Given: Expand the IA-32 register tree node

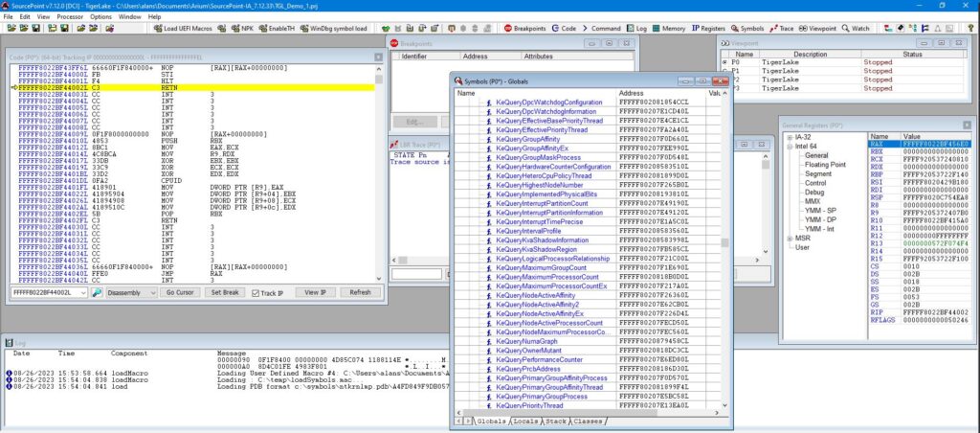Looking at the screenshot, I should (790, 137).
